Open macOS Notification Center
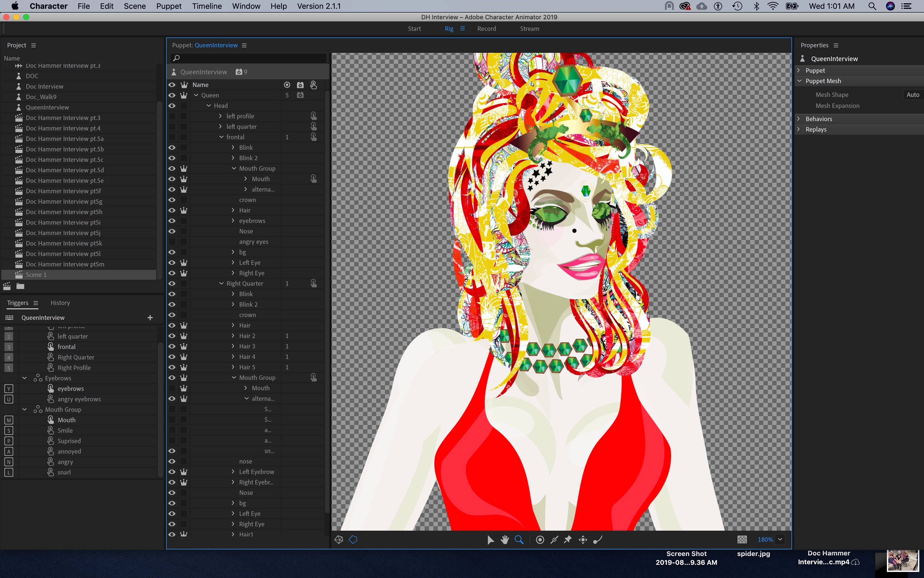Screen dimensions: 924x578 906,6
